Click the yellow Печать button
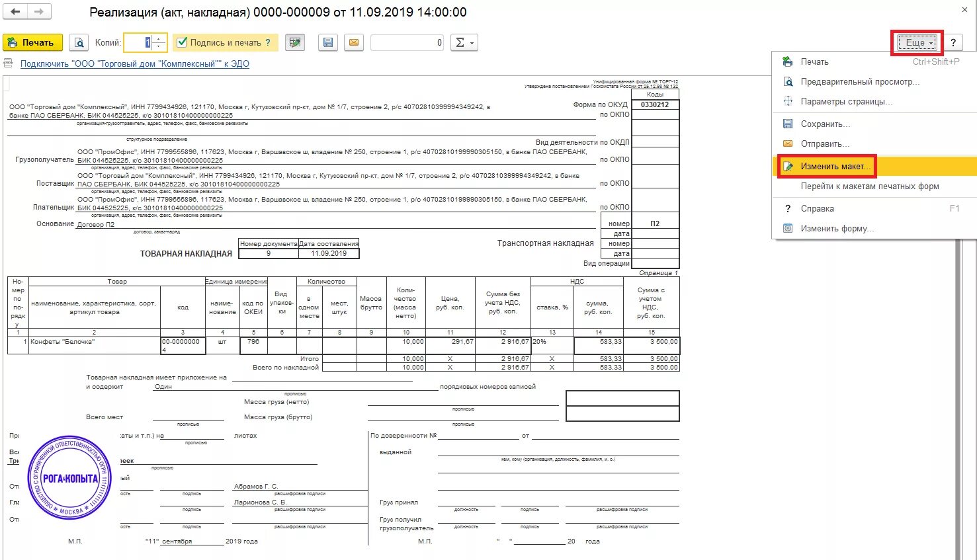The height and width of the screenshot is (560, 977). [32, 42]
